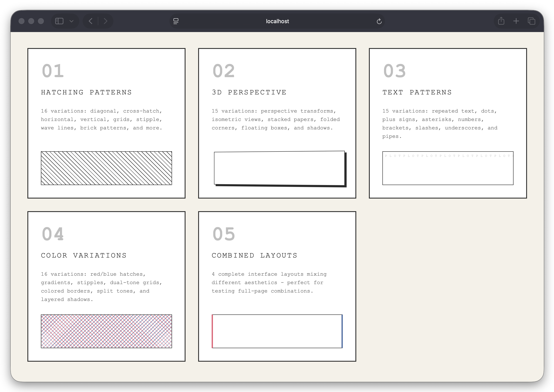Show the tab overview icon
554x392 pixels.
pyautogui.click(x=531, y=21)
